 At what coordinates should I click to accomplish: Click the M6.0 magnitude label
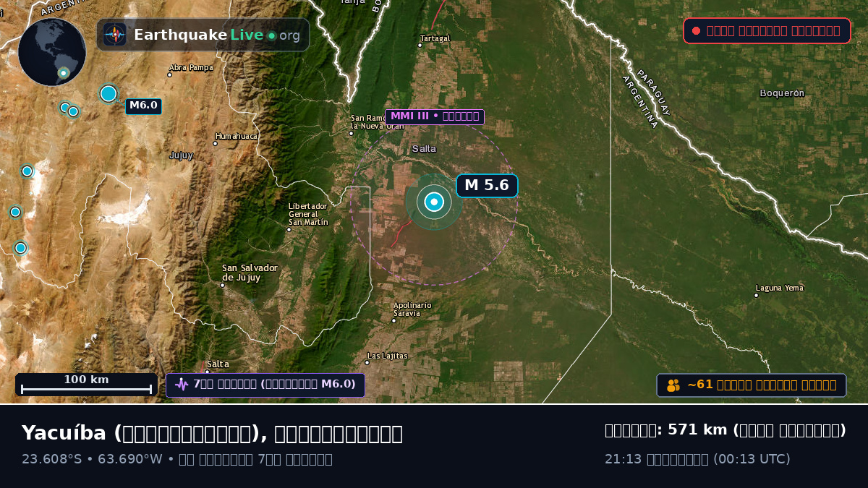[x=143, y=106]
